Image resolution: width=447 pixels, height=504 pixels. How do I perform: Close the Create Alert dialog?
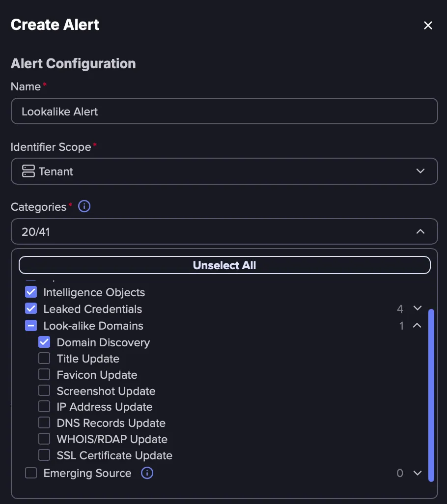(x=428, y=25)
